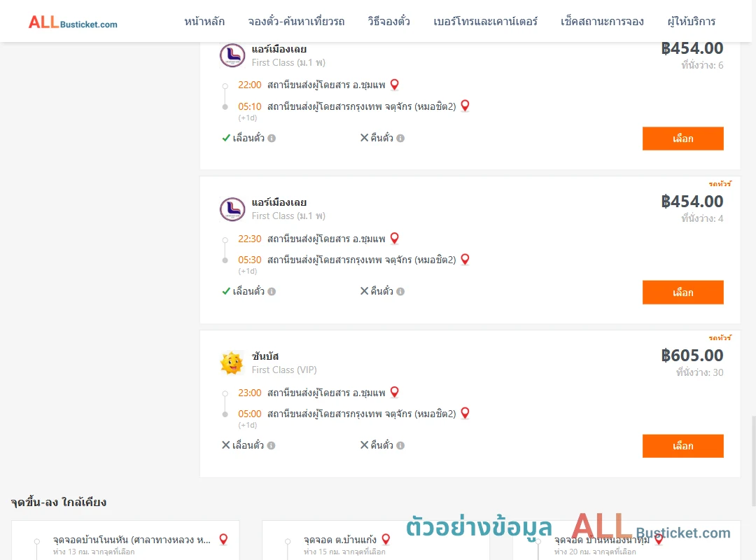Click the ที่นั่งว่าง: 6 seat count
756x560 pixels.
(x=702, y=65)
